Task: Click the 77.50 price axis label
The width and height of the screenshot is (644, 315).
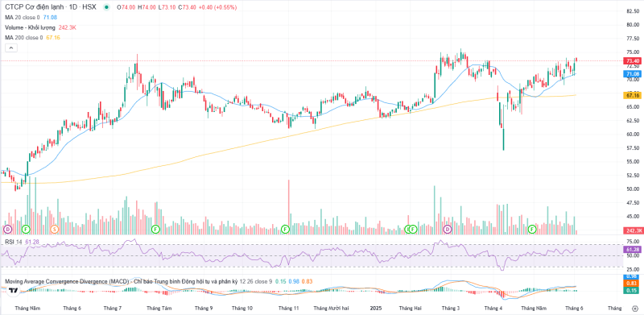Action: (633, 38)
